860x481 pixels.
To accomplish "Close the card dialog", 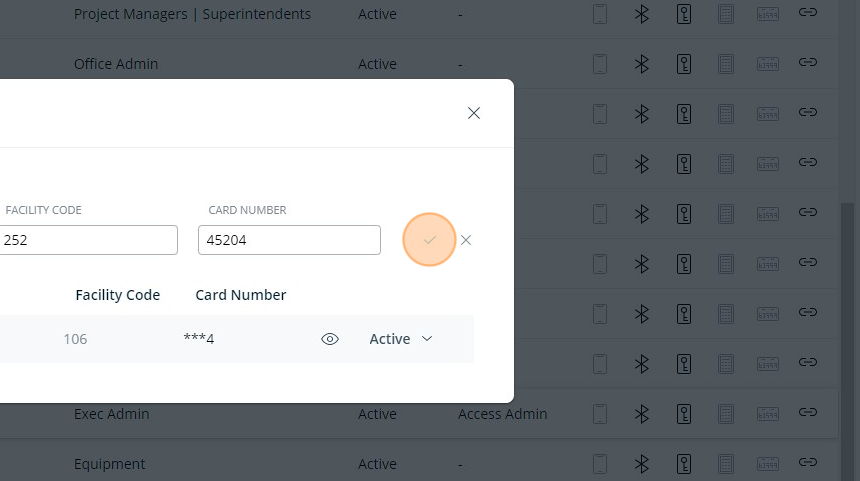I will coord(474,113).
